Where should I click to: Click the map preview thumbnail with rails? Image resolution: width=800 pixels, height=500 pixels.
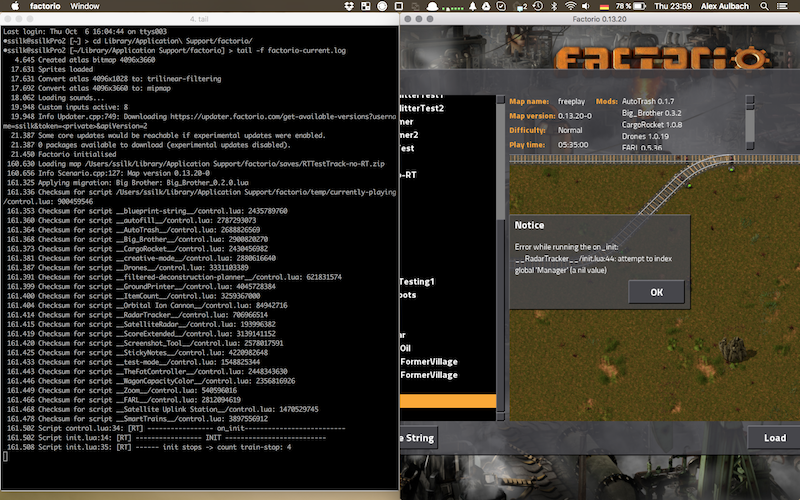[x=655, y=287]
